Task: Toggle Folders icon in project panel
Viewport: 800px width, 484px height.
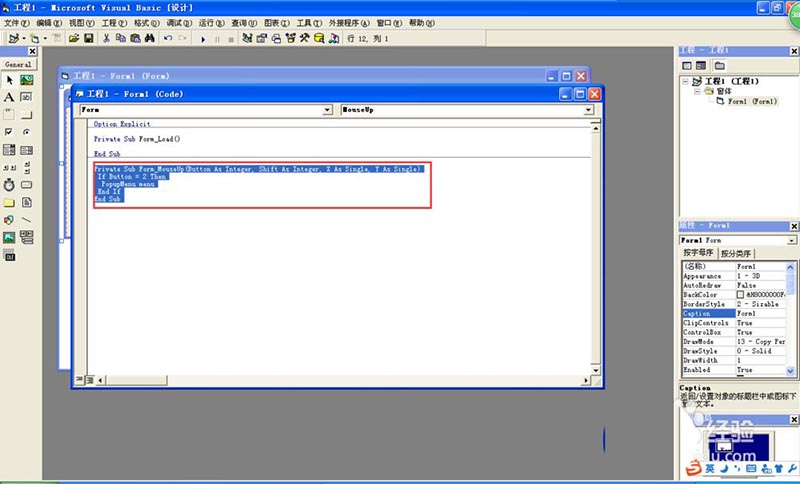Action: (719, 65)
